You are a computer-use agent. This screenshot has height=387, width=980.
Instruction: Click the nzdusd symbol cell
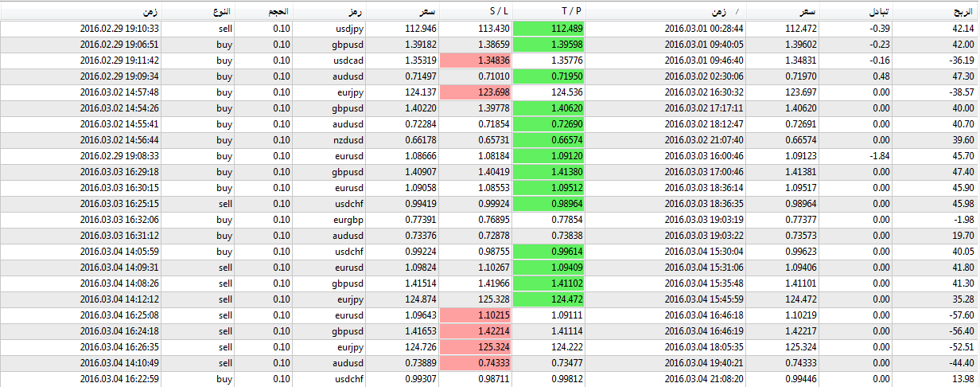click(350, 139)
